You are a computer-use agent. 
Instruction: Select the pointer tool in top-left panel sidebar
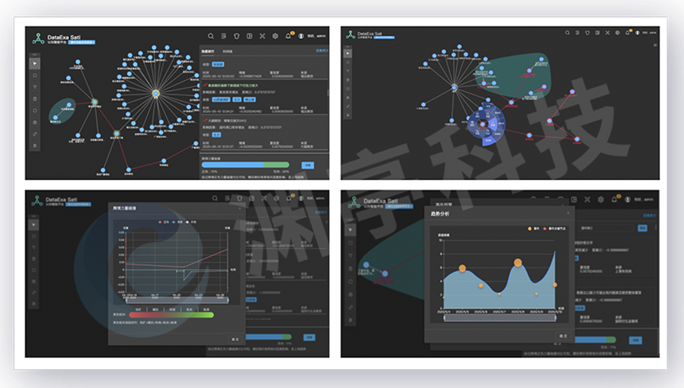(x=35, y=64)
